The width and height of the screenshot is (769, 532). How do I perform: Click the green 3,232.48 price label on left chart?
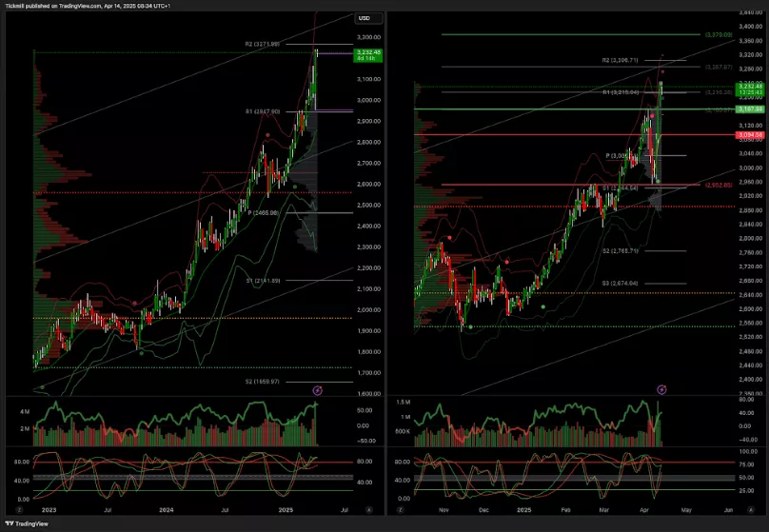367,52
